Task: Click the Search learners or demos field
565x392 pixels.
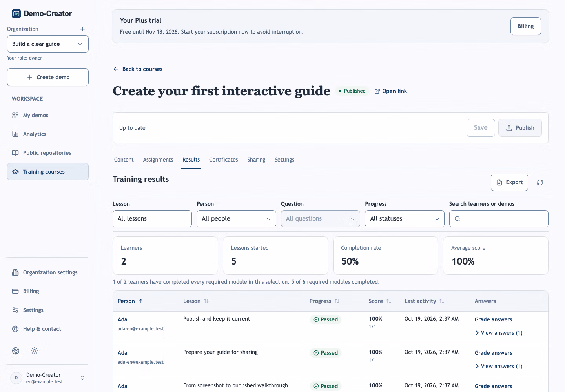Action: point(499,219)
